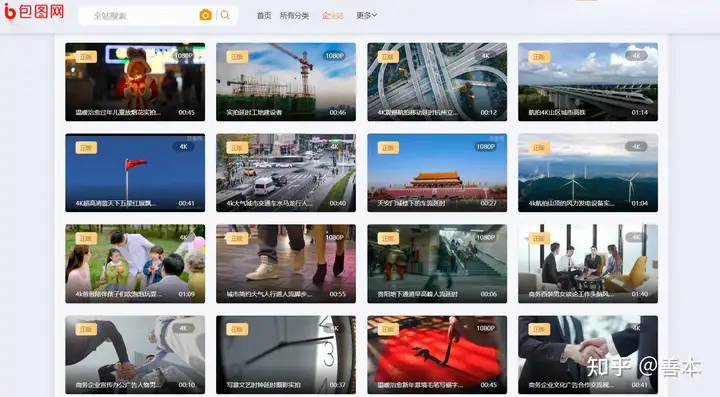Open the red paper calligraphy brush video

click(437, 355)
